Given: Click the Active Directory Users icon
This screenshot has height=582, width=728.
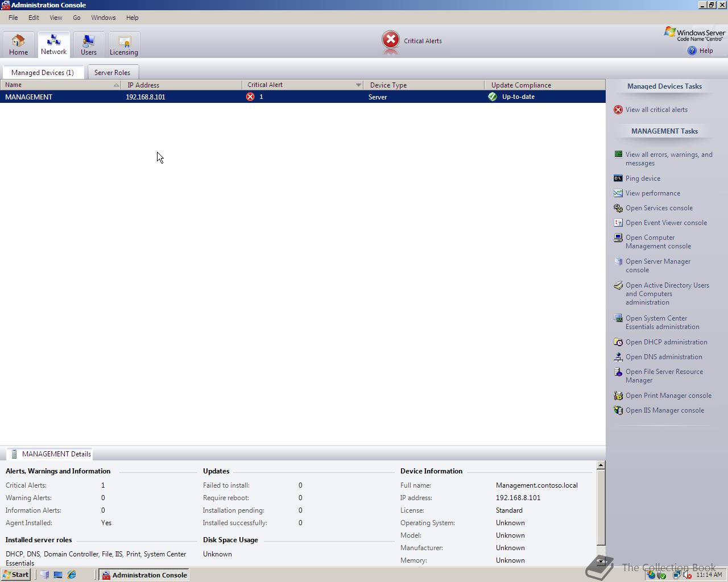Looking at the screenshot, I should pos(618,286).
